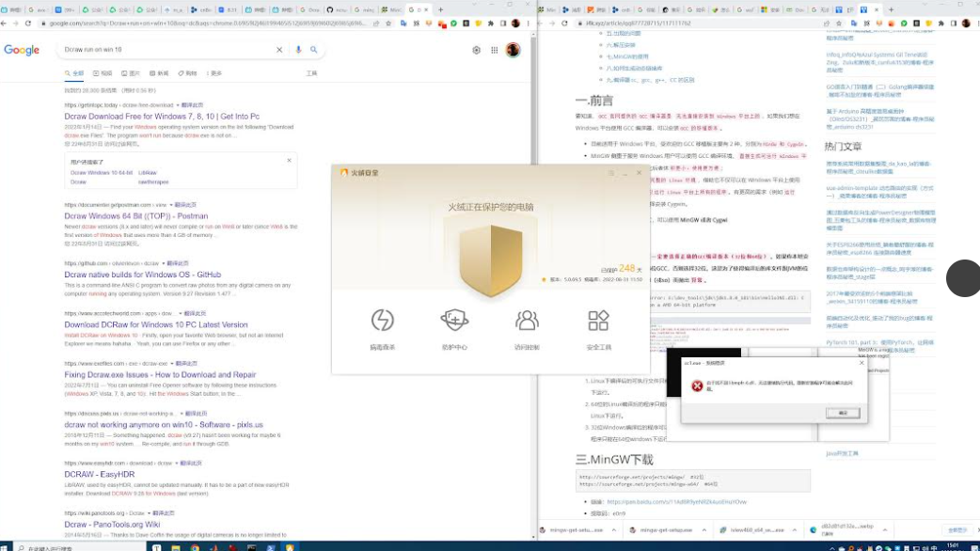This screenshot has width=980, height=551.
Task: Open Download DCRaw for Windows 10 result
Action: point(156,324)
